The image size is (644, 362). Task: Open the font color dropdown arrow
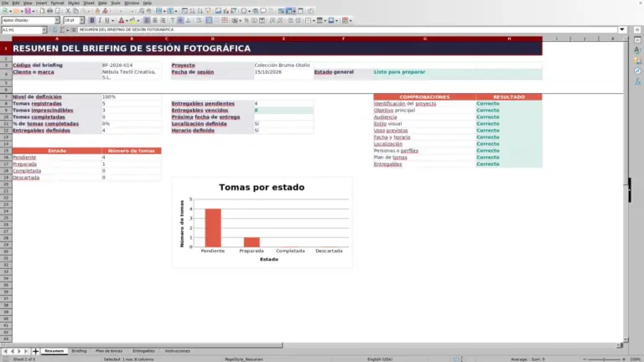point(127,20)
